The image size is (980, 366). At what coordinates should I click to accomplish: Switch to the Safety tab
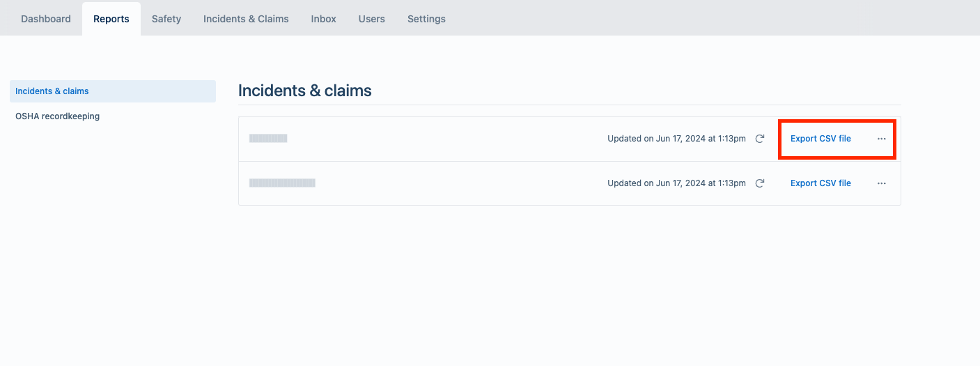point(166,19)
